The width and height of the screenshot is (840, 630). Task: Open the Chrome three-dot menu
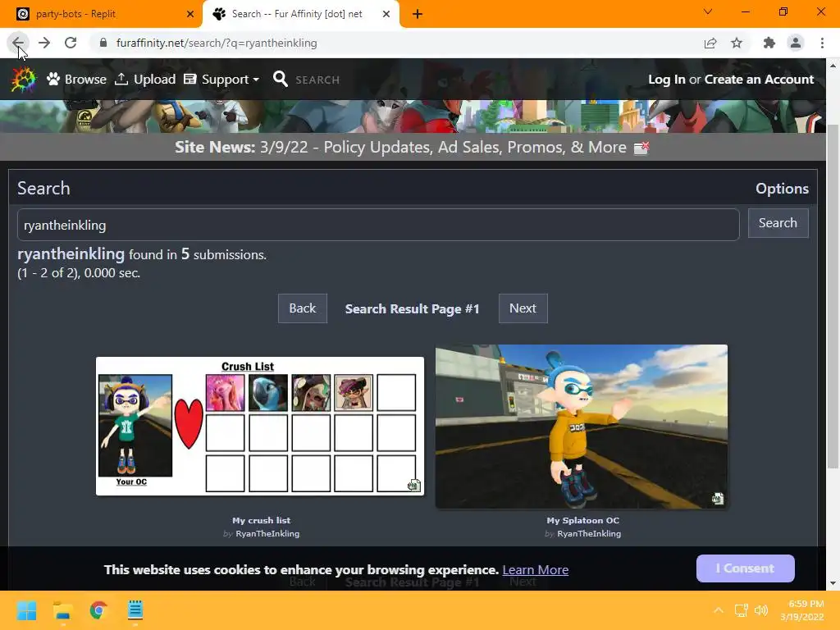click(x=822, y=43)
